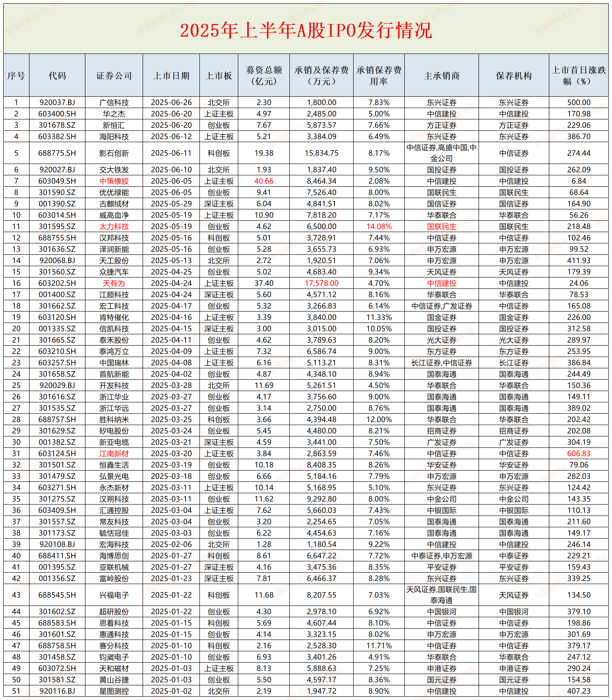Click the 上市日期 column header
The width and height of the screenshot is (612, 700).
(171, 76)
